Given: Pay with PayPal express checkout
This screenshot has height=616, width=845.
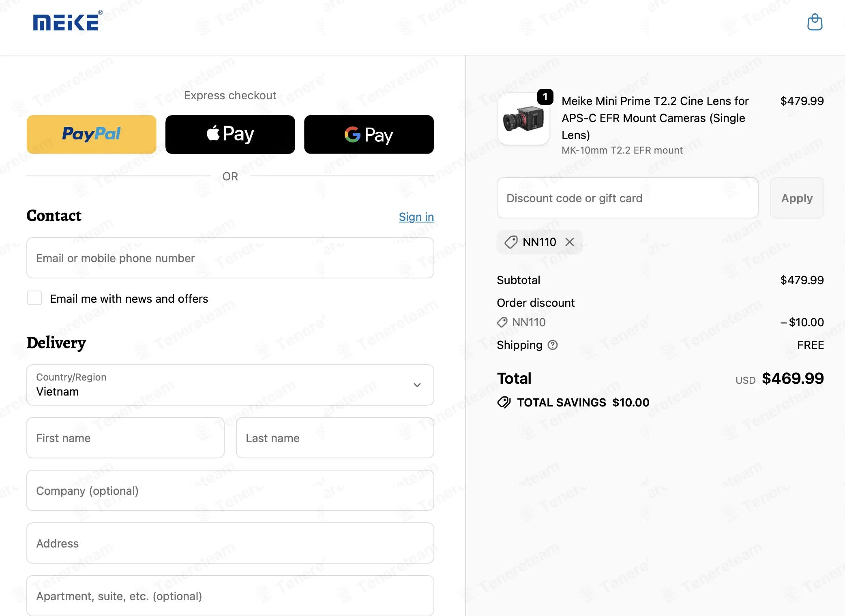Looking at the screenshot, I should coord(92,134).
